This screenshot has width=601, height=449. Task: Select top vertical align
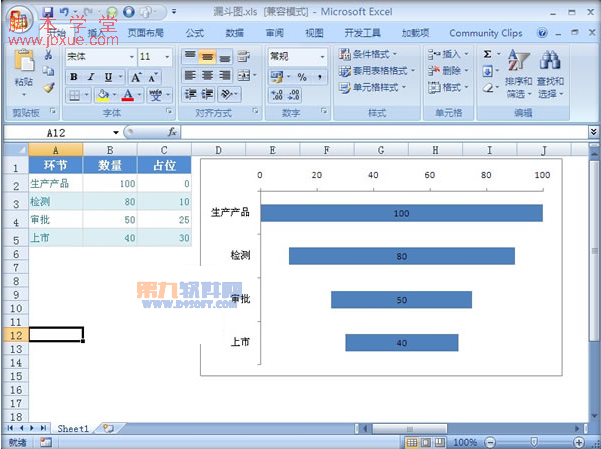tap(190, 57)
